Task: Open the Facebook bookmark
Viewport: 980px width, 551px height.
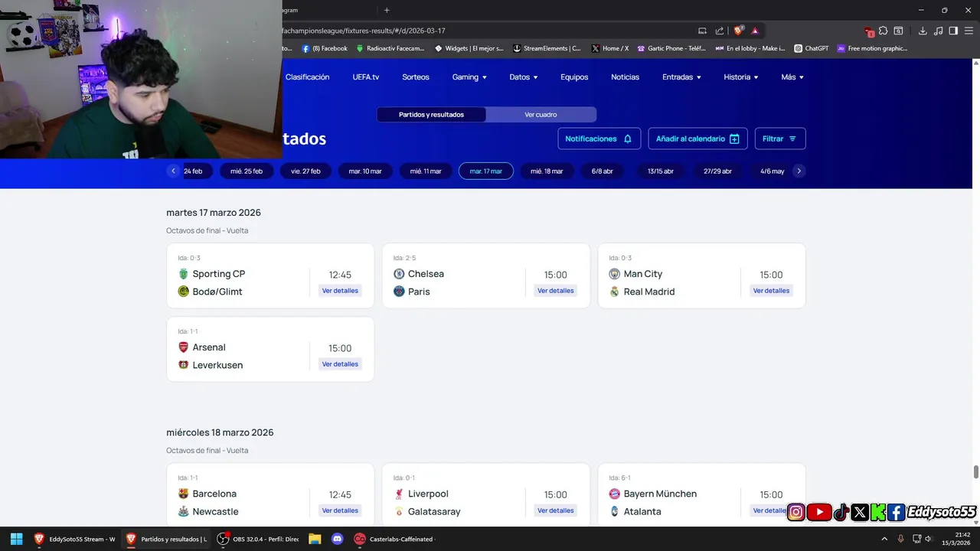Action: pos(325,48)
